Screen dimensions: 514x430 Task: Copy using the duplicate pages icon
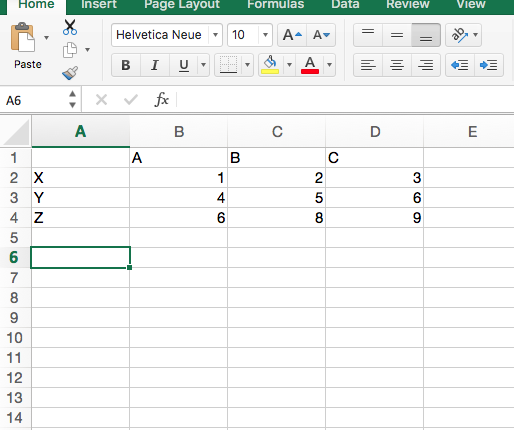70,50
